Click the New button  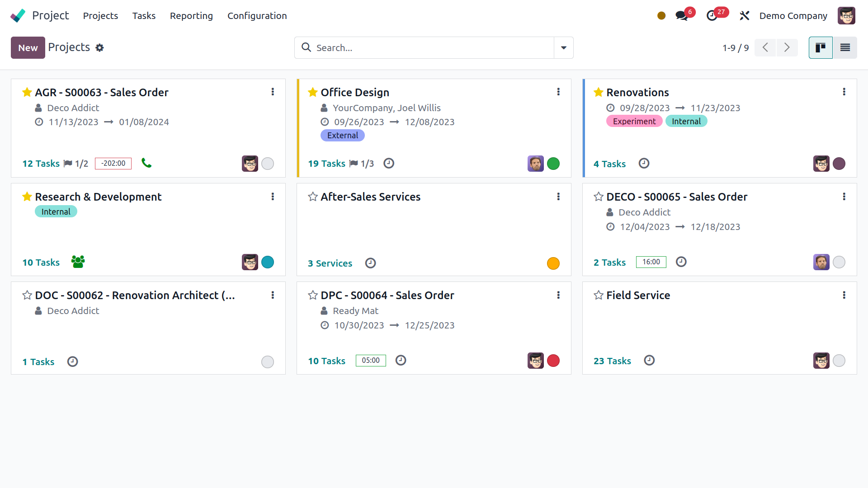click(28, 47)
